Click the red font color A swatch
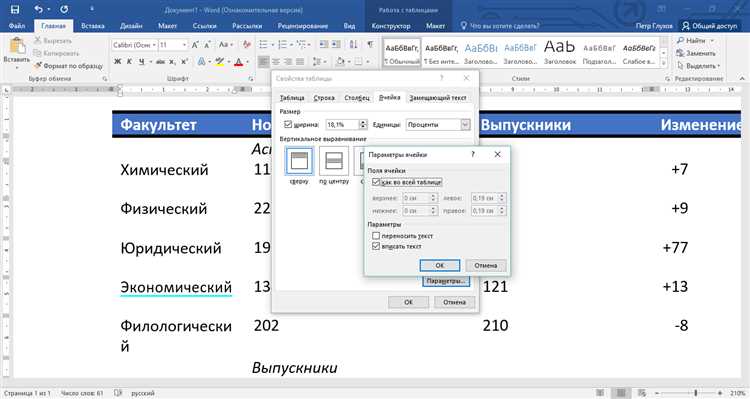Screen dimensions: 750x399 pyautogui.click(x=239, y=62)
